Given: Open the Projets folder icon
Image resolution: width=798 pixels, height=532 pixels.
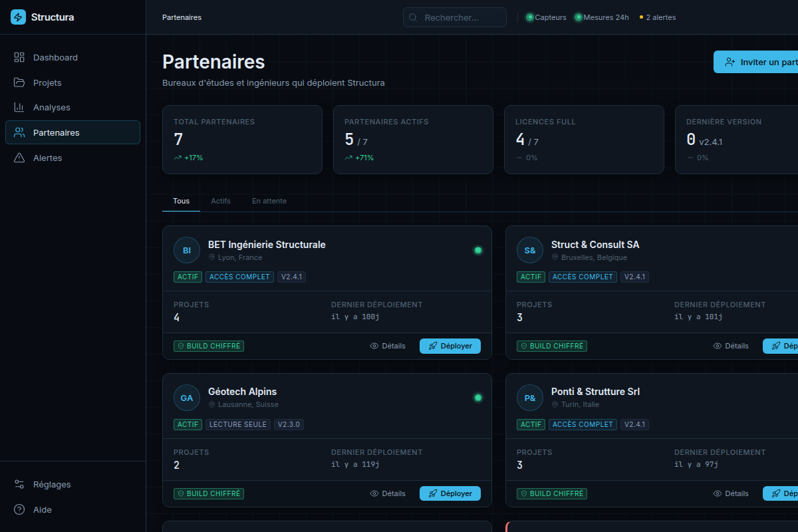Looking at the screenshot, I should [19, 82].
